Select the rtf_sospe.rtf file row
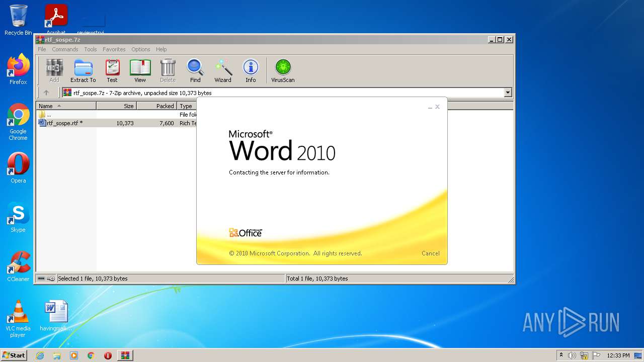The width and height of the screenshot is (644, 362). point(117,123)
